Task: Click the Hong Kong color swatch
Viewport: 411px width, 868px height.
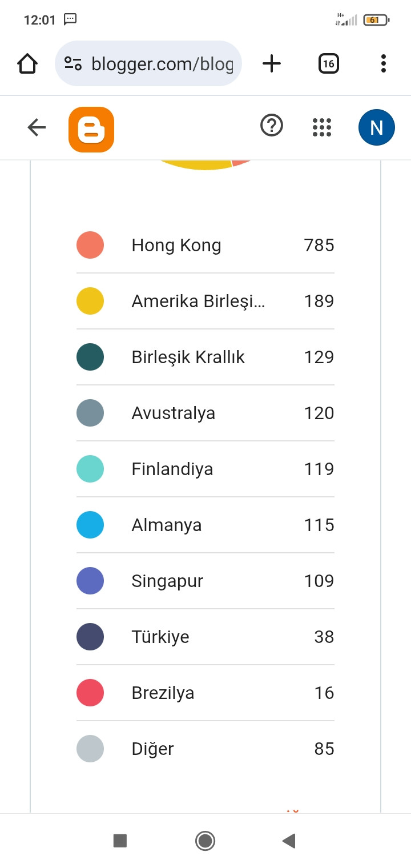Action: click(x=90, y=245)
